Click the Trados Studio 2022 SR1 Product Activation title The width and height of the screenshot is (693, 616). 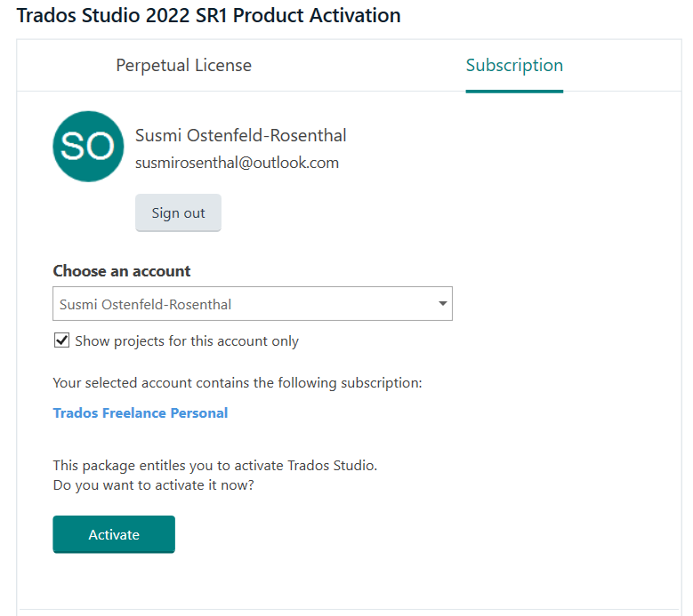tap(208, 15)
